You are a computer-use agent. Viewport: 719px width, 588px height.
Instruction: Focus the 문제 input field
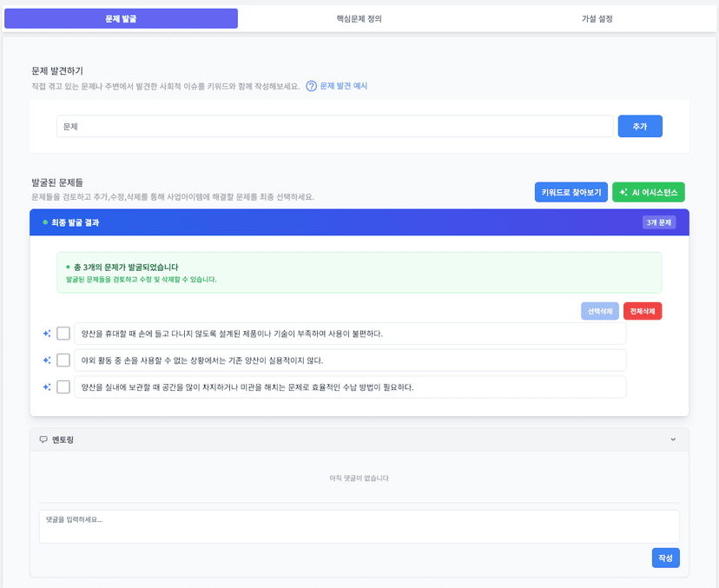tap(334, 127)
